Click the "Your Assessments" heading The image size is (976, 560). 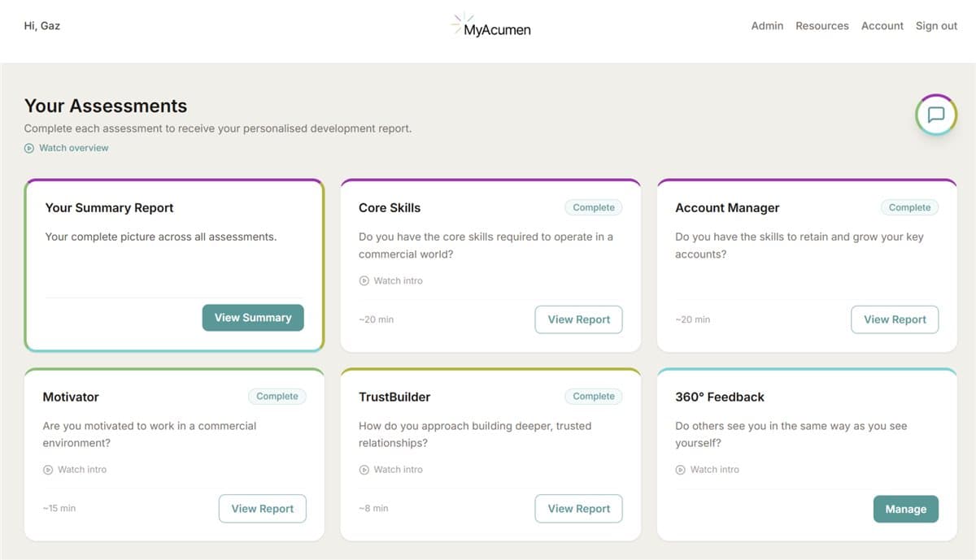click(106, 106)
